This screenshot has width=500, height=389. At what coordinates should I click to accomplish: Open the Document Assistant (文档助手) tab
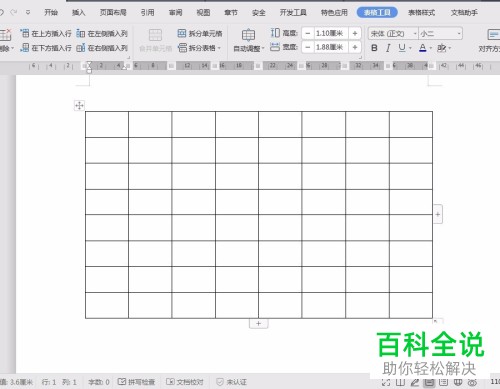464,13
